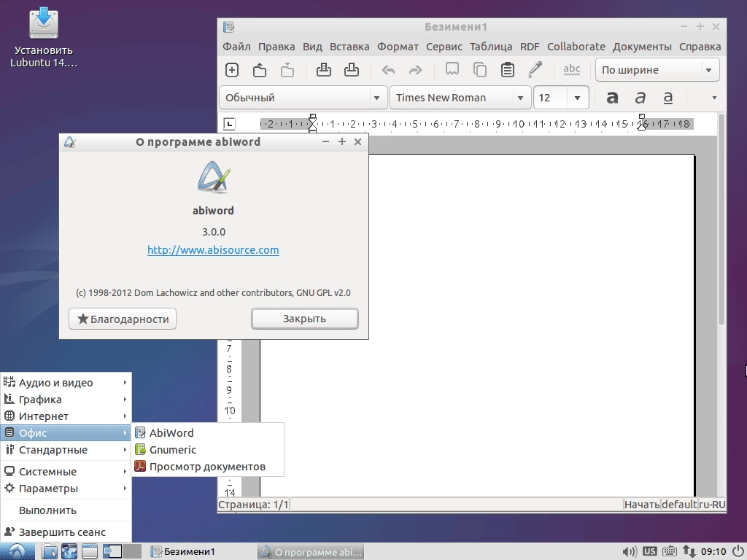Click the grayed save document icon
Viewport: 747px width, 560px height.
coord(287,70)
